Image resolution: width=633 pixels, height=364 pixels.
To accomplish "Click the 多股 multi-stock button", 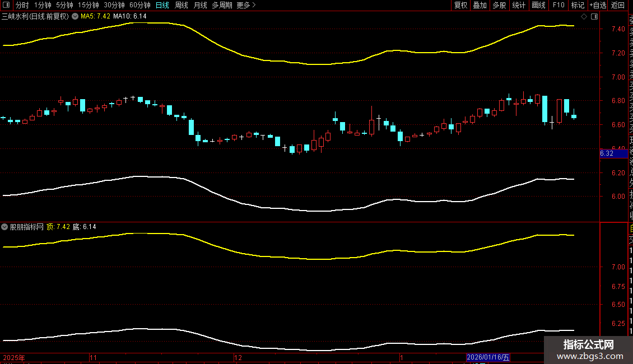I will tap(499, 5).
